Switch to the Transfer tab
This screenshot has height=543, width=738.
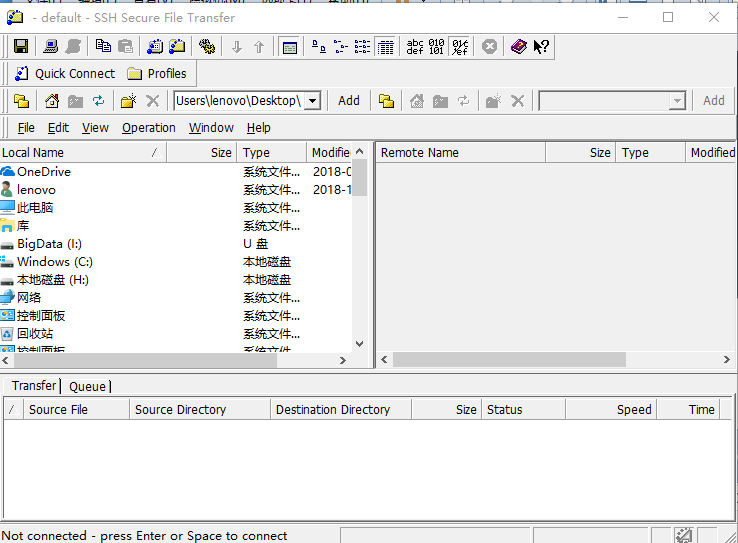pyautogui.click(x=33, y=386)
